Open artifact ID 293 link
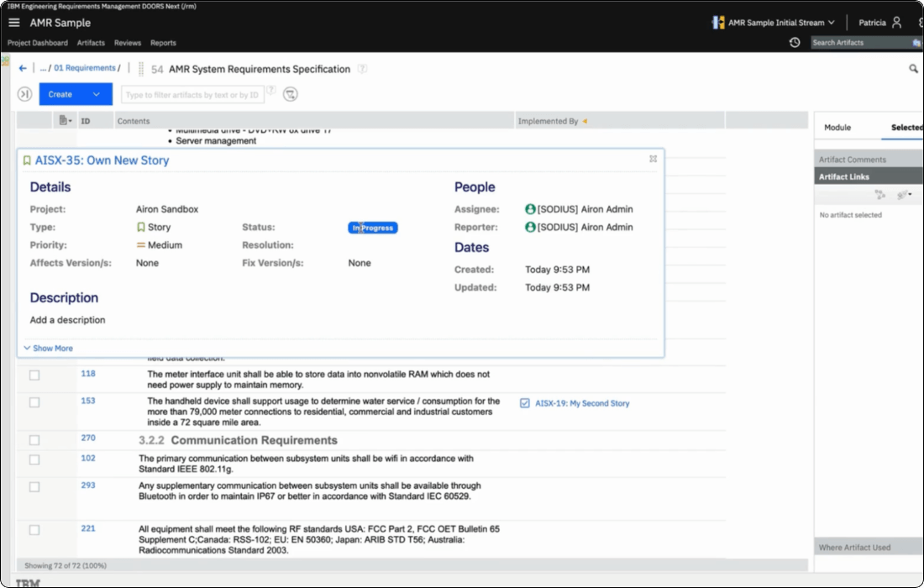 (x=88, y=485)
